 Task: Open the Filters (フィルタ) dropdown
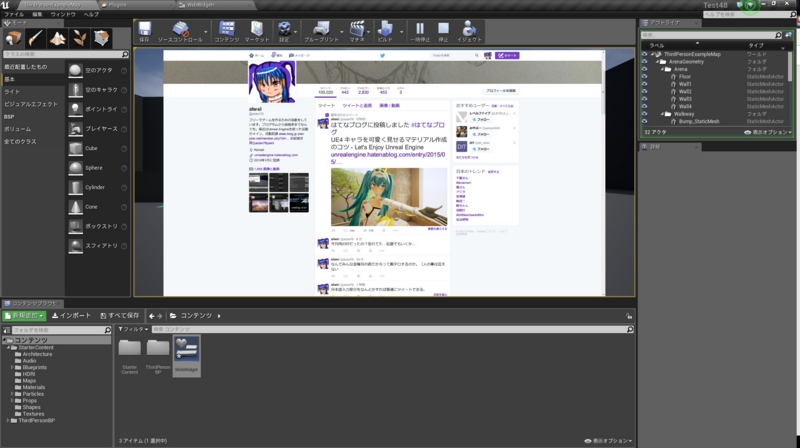point(133,330)
